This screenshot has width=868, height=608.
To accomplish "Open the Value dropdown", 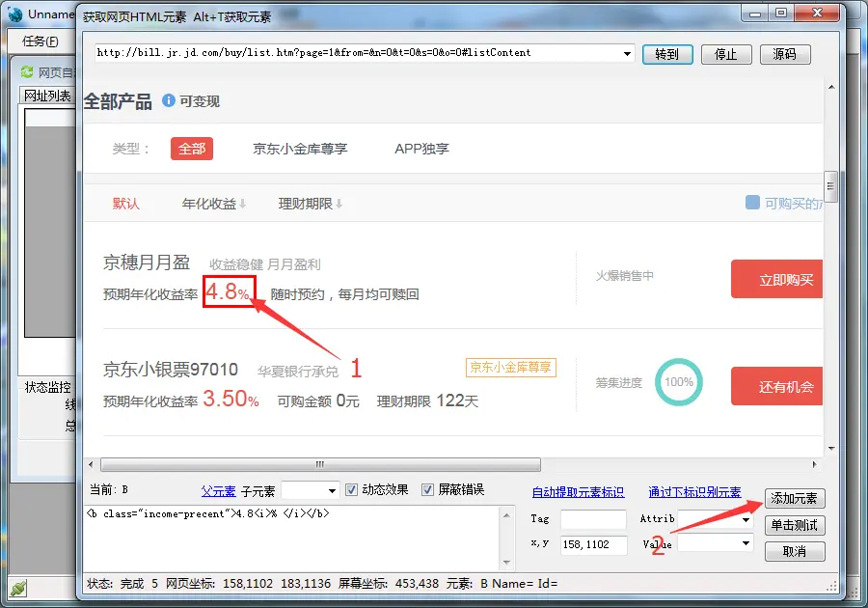I will 746,543.
